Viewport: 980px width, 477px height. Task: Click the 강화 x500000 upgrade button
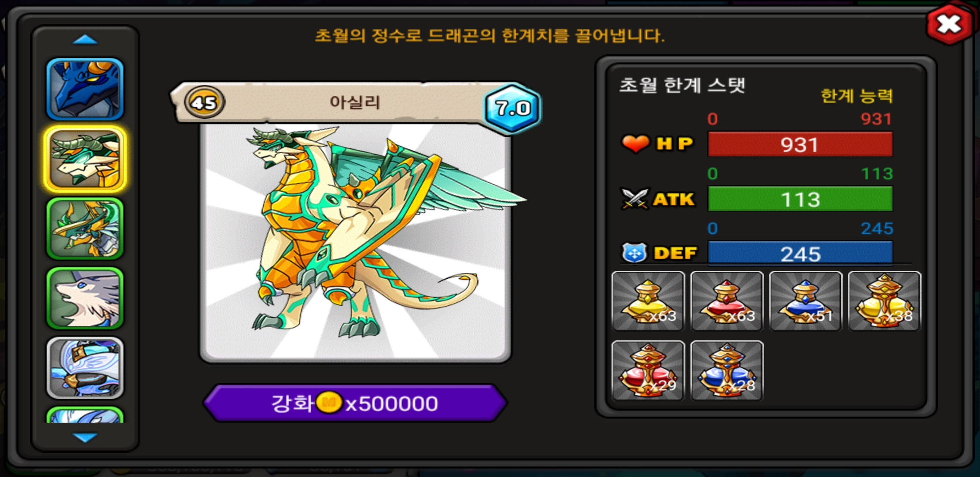(x=355, y=403)
